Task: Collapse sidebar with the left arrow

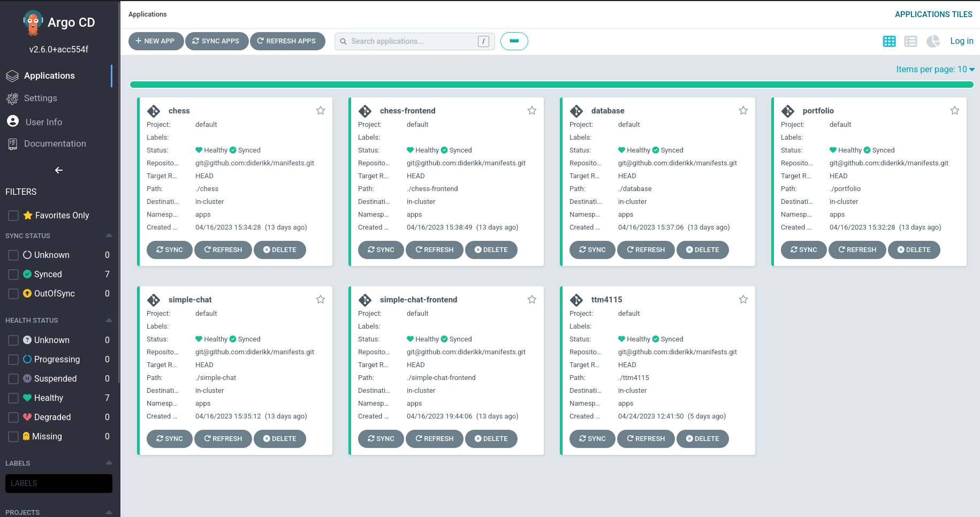Action: 59,170
